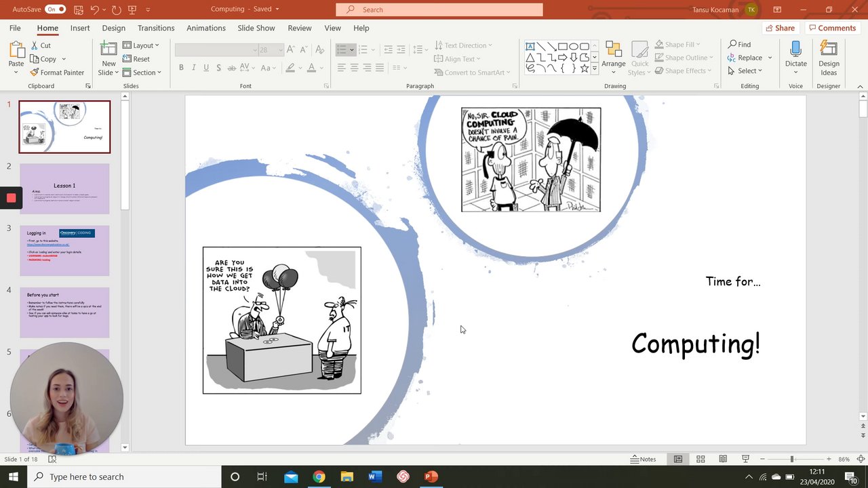The width and height of the screenshot is (868, 488).
Task: Open Quick Styles gallery
Action: click(x=639, y=58)
